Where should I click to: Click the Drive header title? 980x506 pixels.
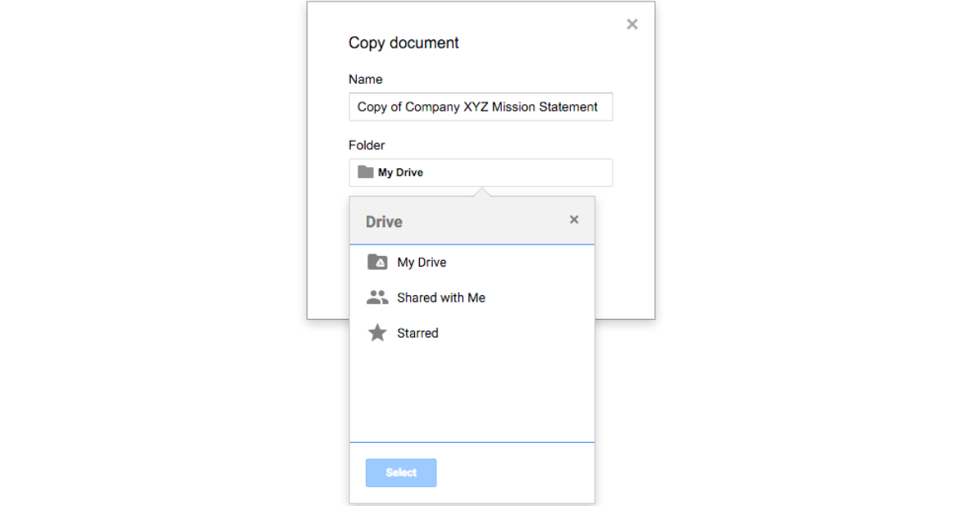[384, 221]
